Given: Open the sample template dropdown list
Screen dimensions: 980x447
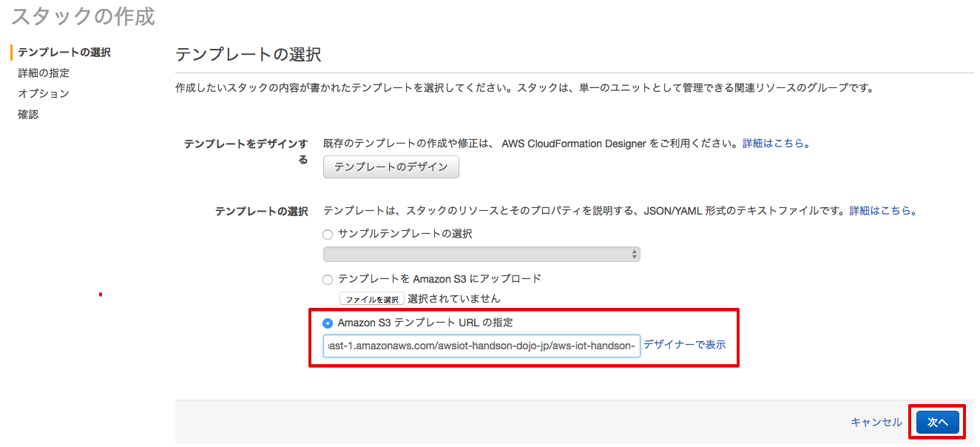Looking at the screenshot, I should (x=481, y=255).
